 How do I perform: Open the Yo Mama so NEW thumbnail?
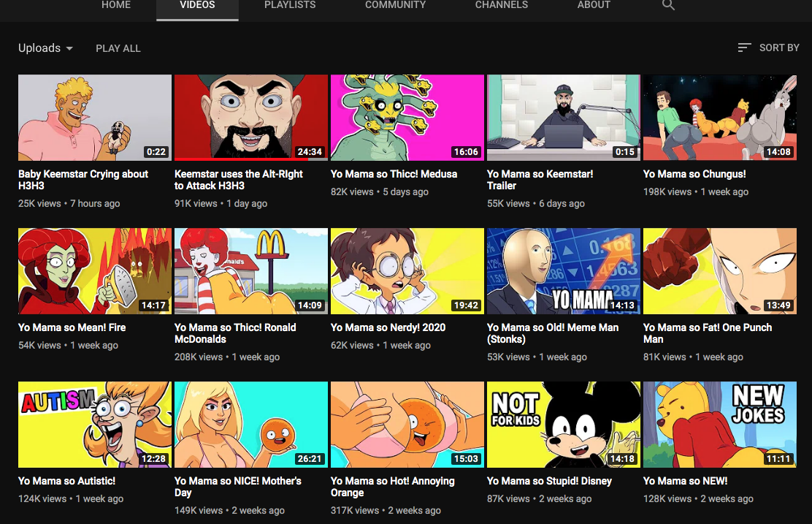click(720, 425)
